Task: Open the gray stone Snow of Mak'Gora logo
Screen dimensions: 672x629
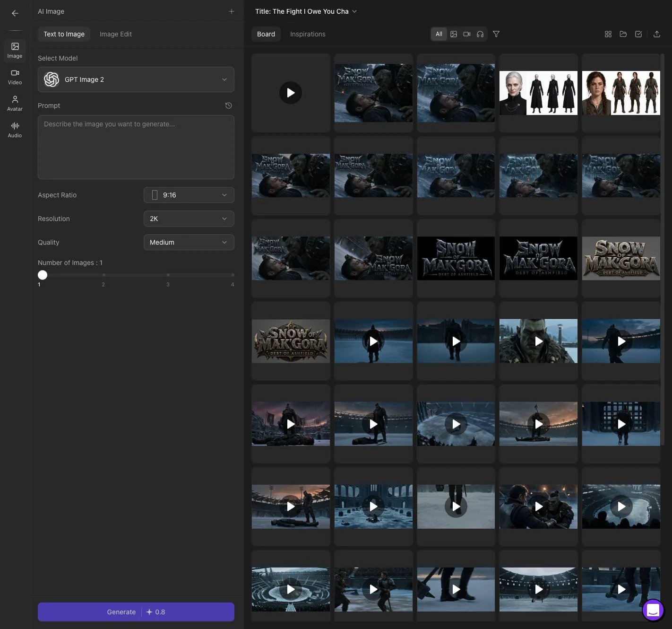Action: (x=621, y=258)
